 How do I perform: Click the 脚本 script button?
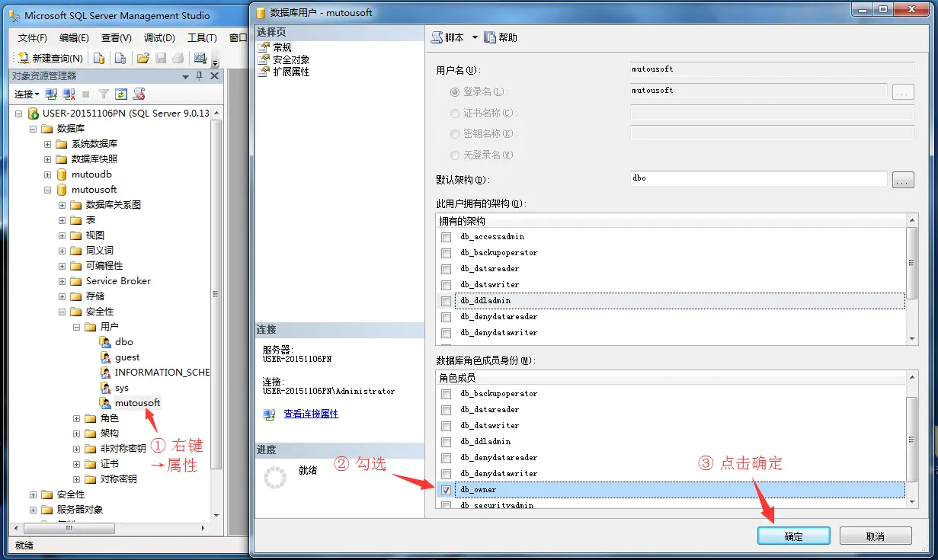(448, 37)
